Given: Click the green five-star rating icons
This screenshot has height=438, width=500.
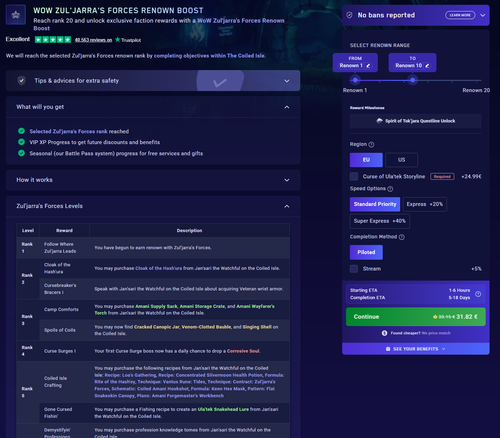Looking at the screenshot, I should pos(53,40).
